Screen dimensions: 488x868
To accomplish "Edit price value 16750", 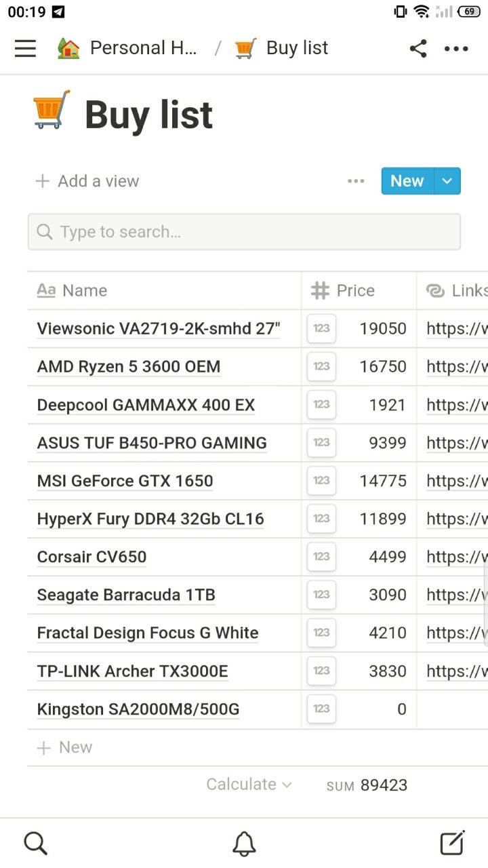I will pos(383,367).
